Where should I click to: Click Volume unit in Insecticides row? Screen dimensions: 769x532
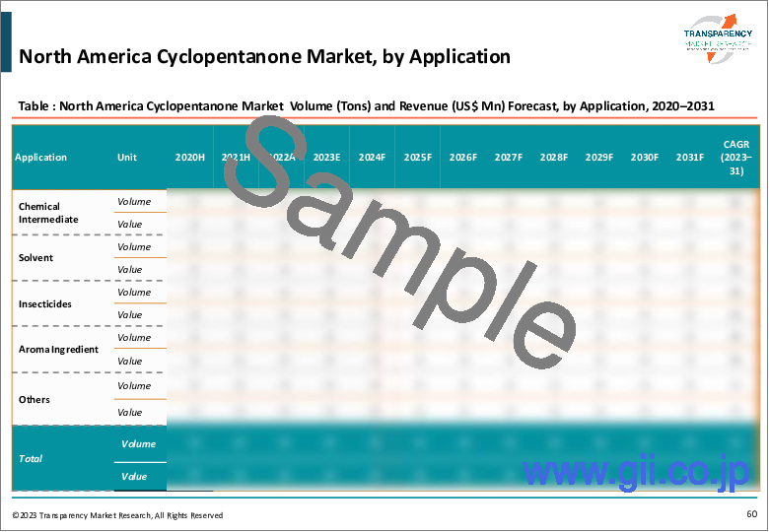pos(134,292)
